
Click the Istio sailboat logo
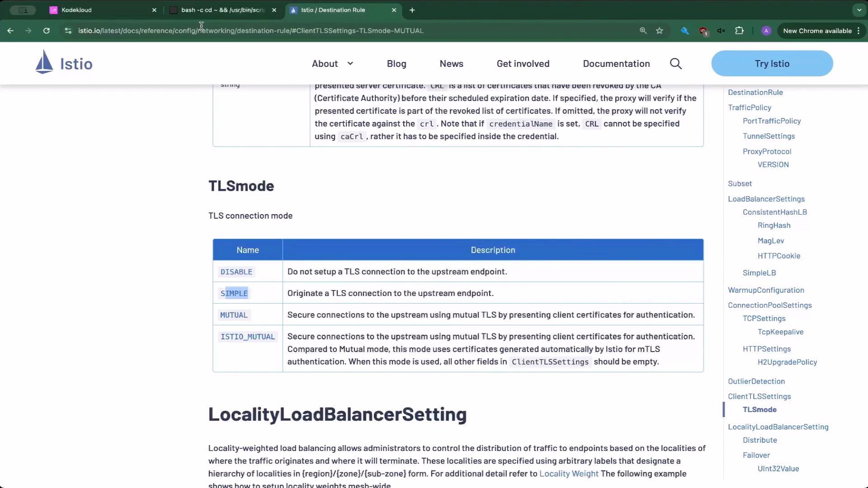coord(44,62)
